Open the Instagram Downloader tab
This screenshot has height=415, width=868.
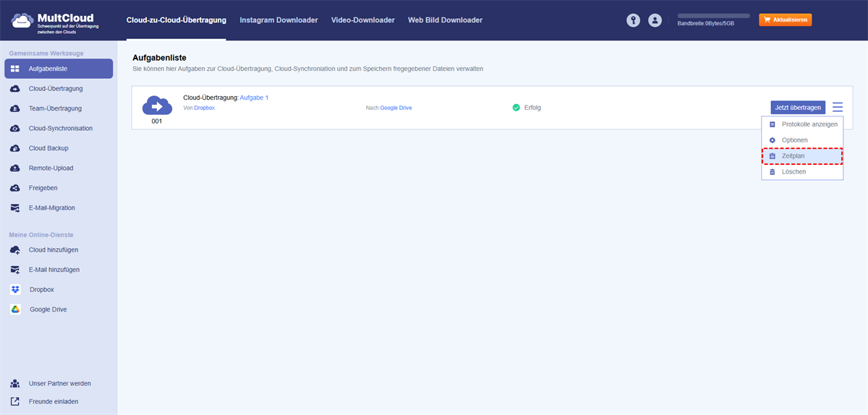pyautogui.click(x=278, y=20)
